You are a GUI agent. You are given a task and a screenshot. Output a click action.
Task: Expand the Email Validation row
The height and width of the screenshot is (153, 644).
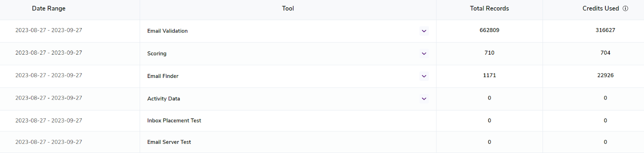point(424,31)
